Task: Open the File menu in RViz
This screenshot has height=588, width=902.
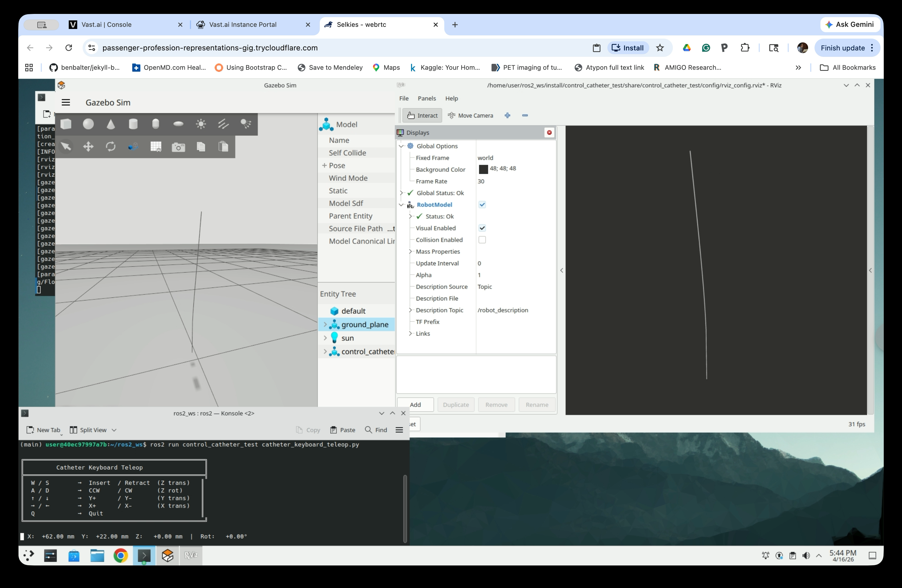Action: pyautogui.click(x=404, y=98)
